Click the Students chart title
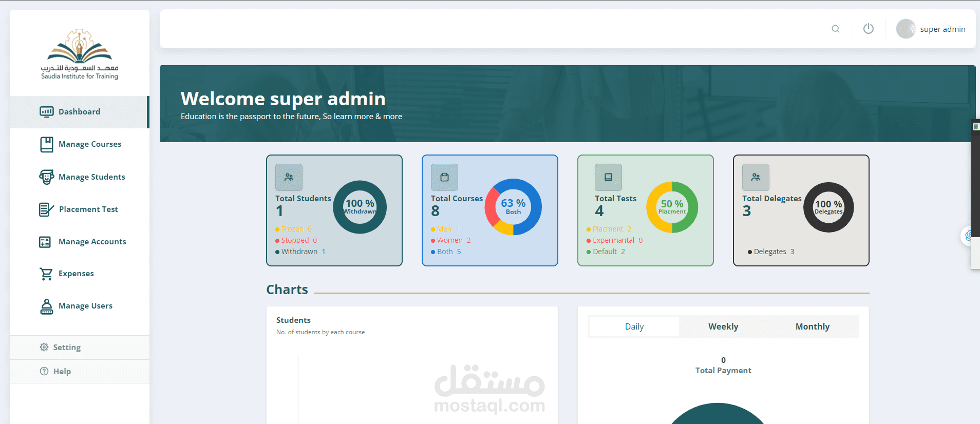This screenshot has width=980, height=424. pos(293,320)
